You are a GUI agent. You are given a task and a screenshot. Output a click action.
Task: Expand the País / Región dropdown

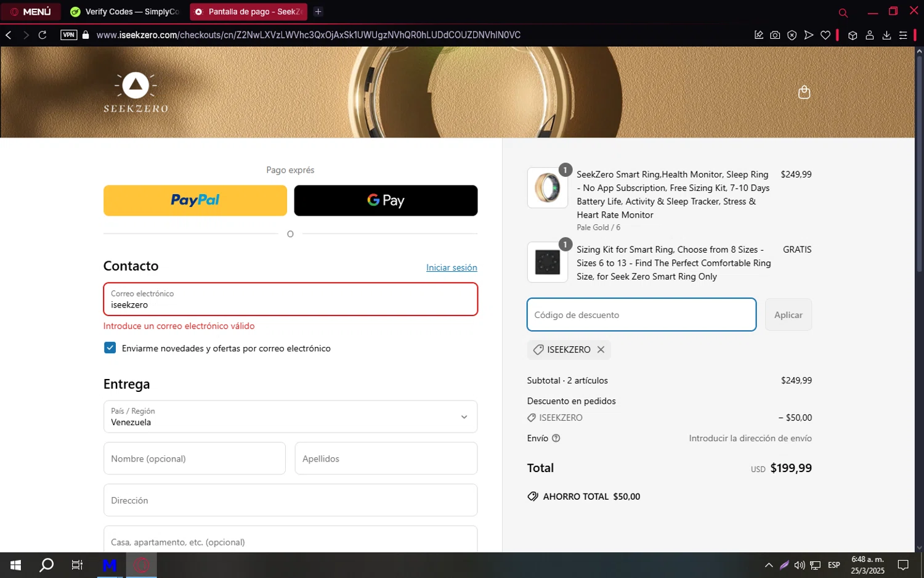(290, 417)
